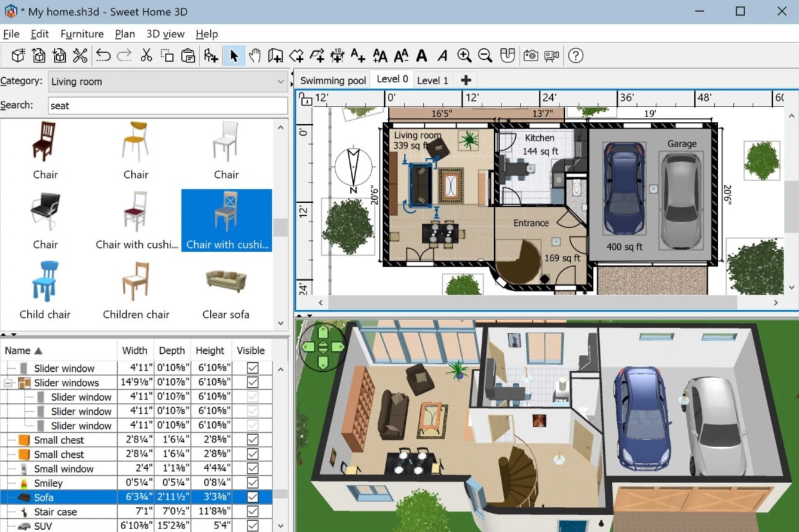Toggle italic text style
Image resolution: width=799 pixels, height=532 pixels.
click(x=442, y=56)
